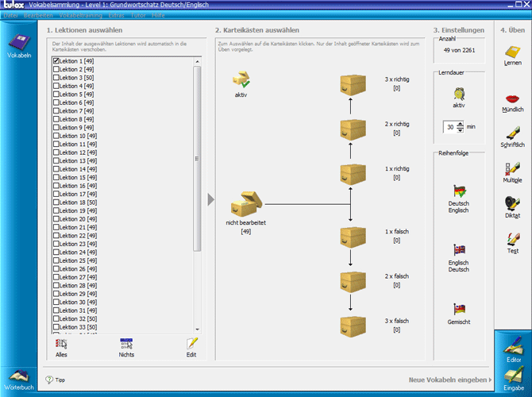Open the Eingabe input icon
This screenshot has height=397, width=532.
[x=514, y=375]
